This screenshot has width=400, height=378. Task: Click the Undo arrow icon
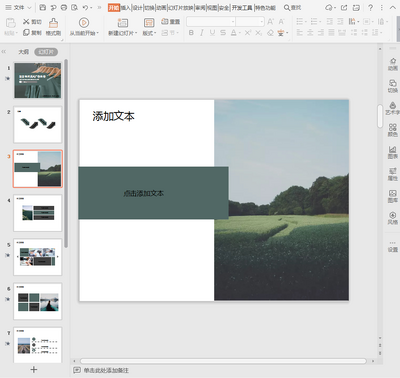coord(85,7)
